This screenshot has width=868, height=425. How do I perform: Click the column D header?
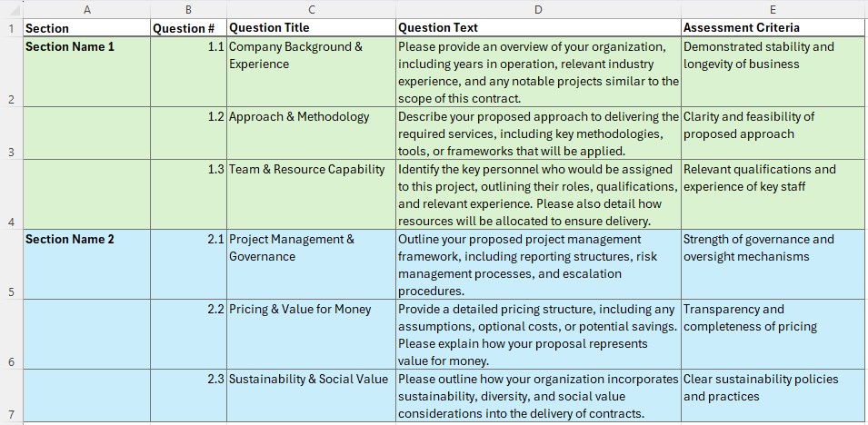(x=538, y=9)
